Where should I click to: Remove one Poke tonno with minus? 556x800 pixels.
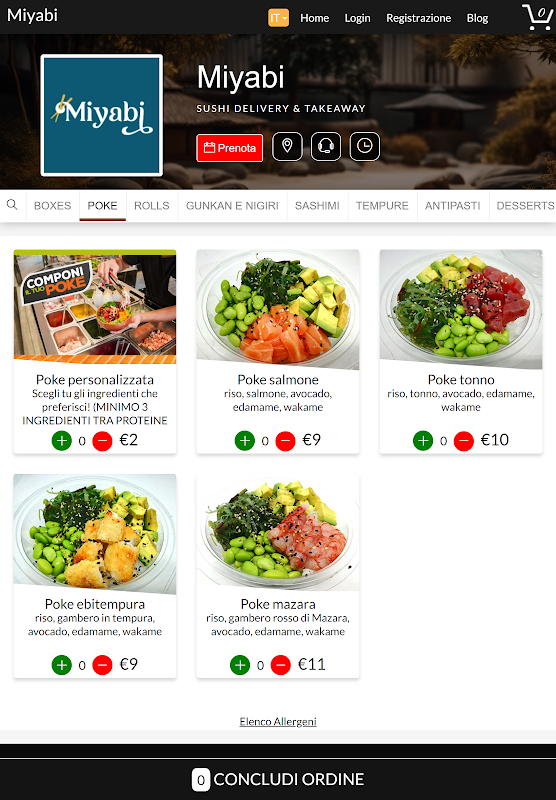464,441
